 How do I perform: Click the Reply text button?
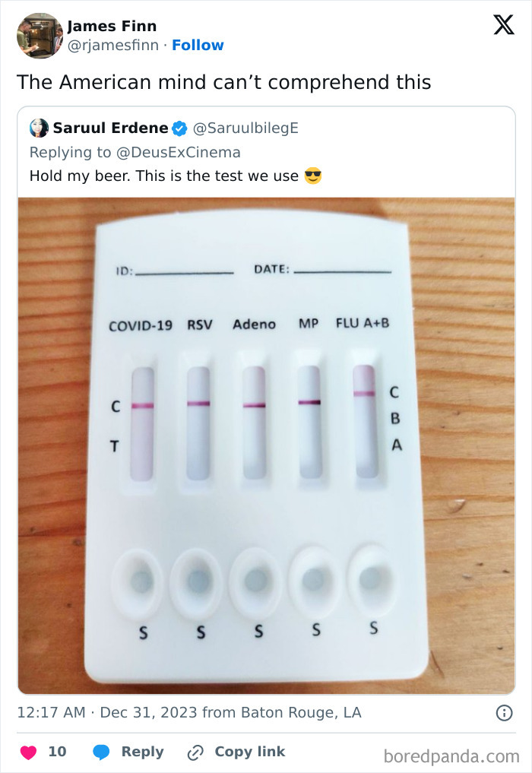(142, 752)
